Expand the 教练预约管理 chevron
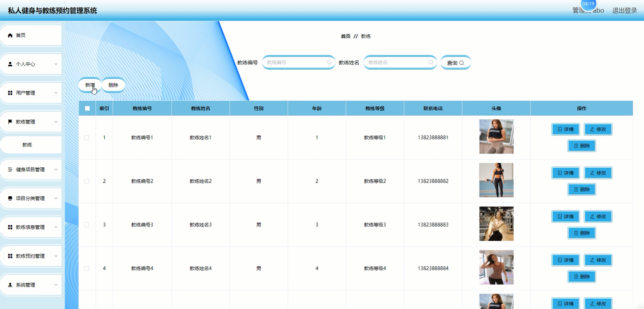 (56, 256)
